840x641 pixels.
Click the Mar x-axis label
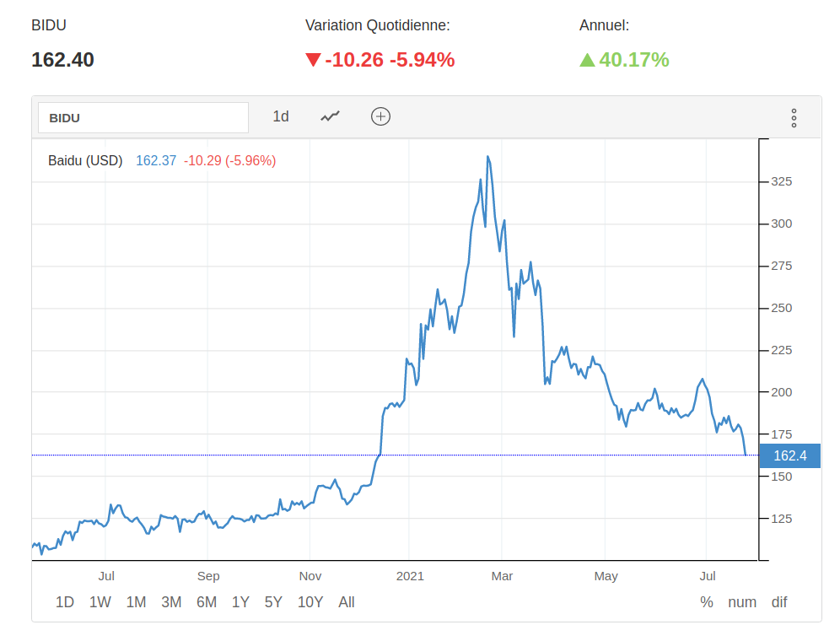point(502,576)
